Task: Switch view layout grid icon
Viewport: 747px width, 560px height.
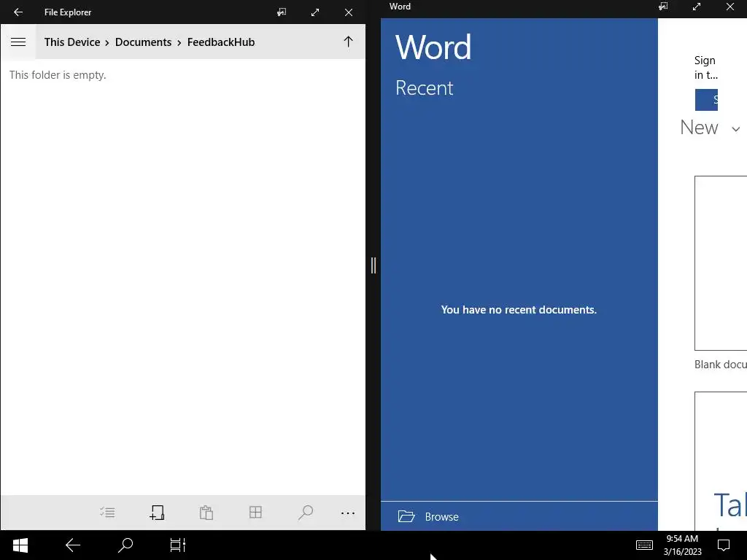Action: 256,513
